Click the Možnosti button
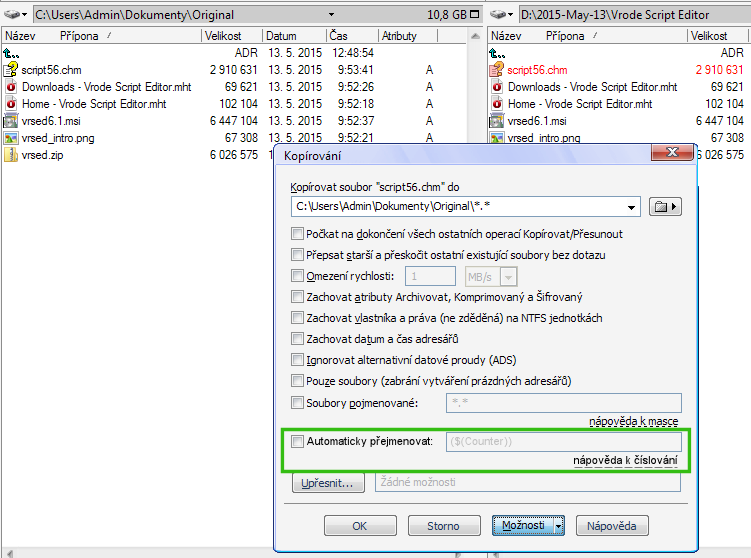Screen dimensions: 751x558 coord(529,525)
